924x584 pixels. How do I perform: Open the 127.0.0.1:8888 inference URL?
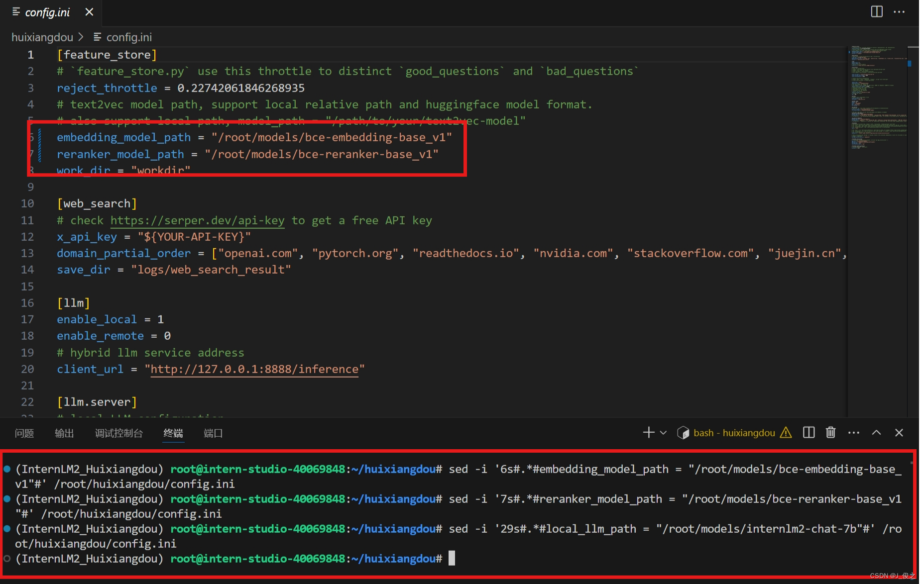pyautogui.click(x=254, y=369)
